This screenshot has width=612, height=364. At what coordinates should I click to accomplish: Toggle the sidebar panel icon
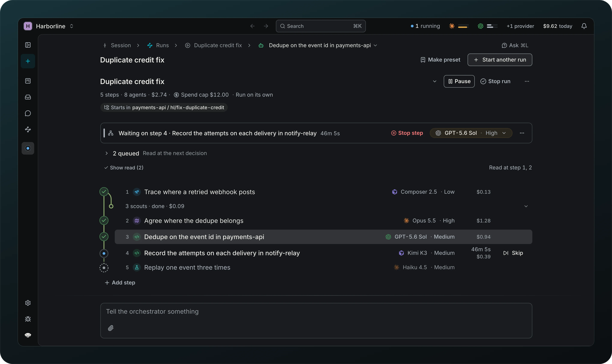tap(28, 45)
